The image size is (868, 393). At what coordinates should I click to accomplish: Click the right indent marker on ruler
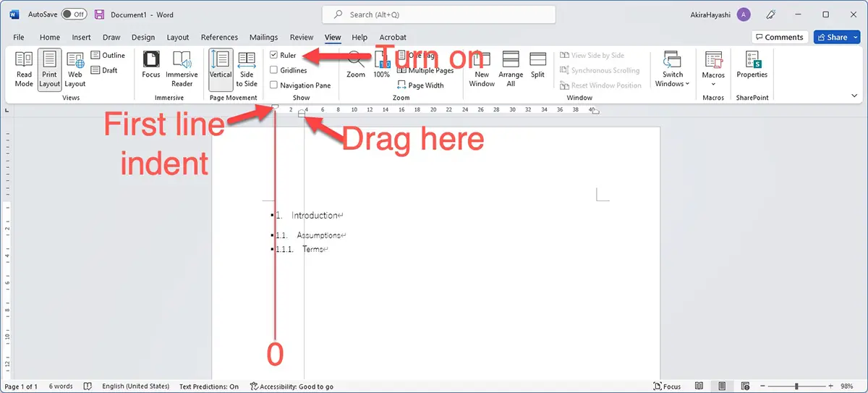[595, 111]
